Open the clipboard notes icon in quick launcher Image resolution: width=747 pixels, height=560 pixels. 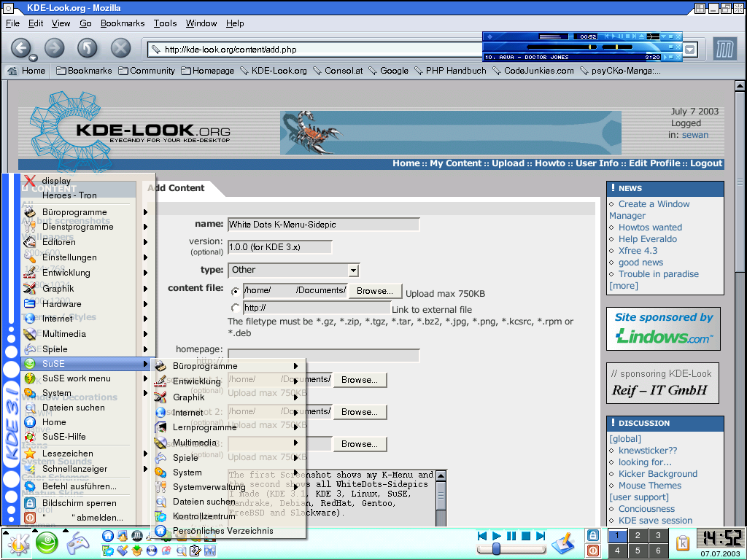click(196, 551)
